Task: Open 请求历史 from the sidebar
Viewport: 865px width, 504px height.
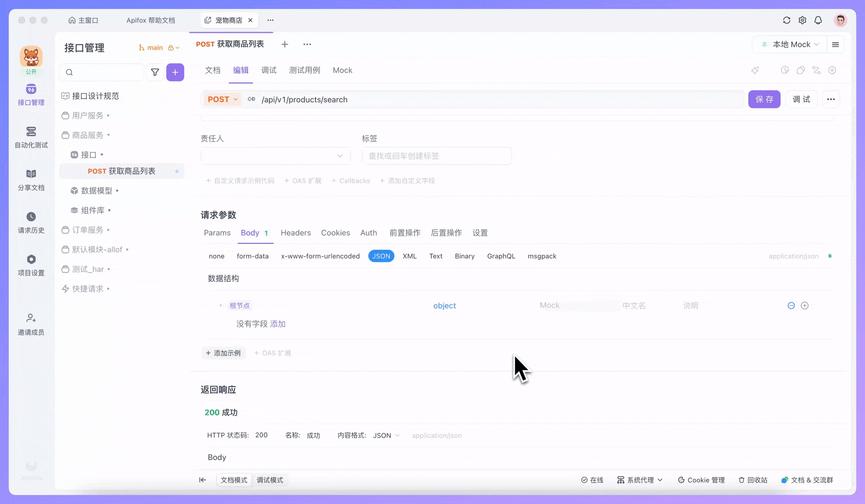Action: click(31, 222)
